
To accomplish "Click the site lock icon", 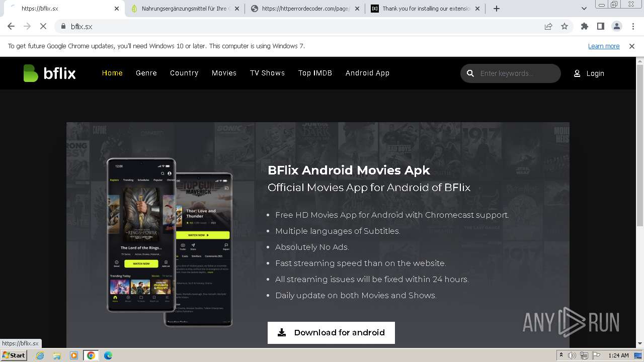I will coord(63,26).
